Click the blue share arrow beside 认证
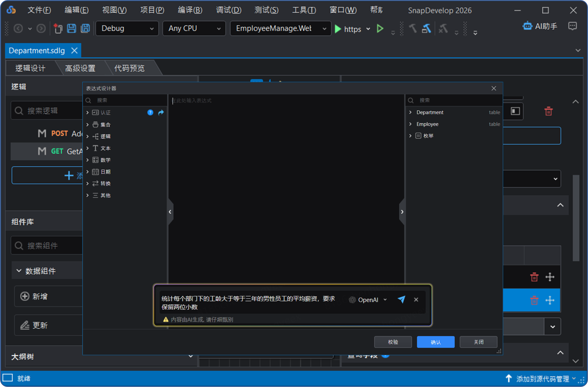This screenshot has width=588, height=387. pyautogui.click(x=161, y=113)
